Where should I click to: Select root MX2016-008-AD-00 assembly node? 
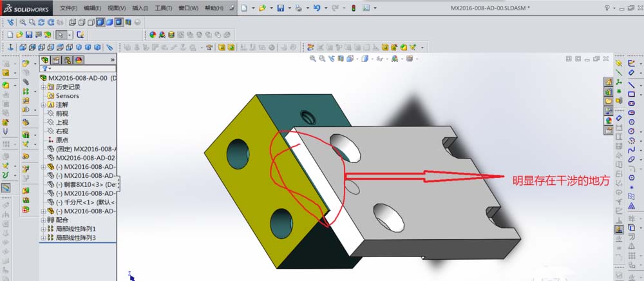pos(78,78)
